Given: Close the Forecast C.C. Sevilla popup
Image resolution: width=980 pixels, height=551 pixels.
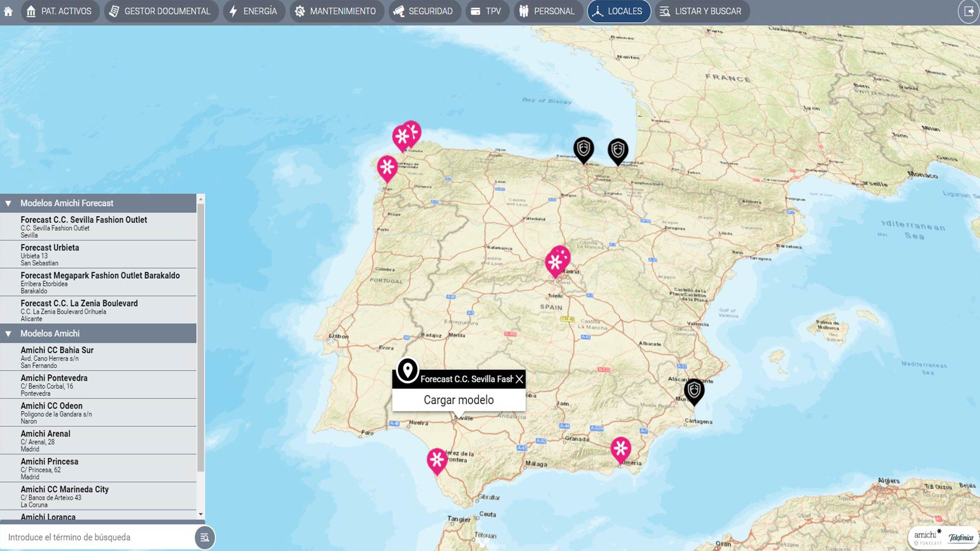Looking at the screenshot, I should pos(519,379).
